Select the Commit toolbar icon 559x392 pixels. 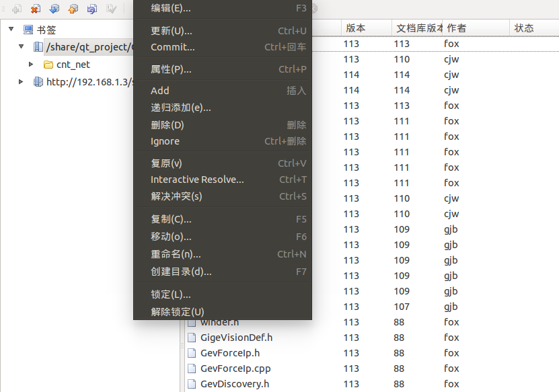tap(74, 9)
